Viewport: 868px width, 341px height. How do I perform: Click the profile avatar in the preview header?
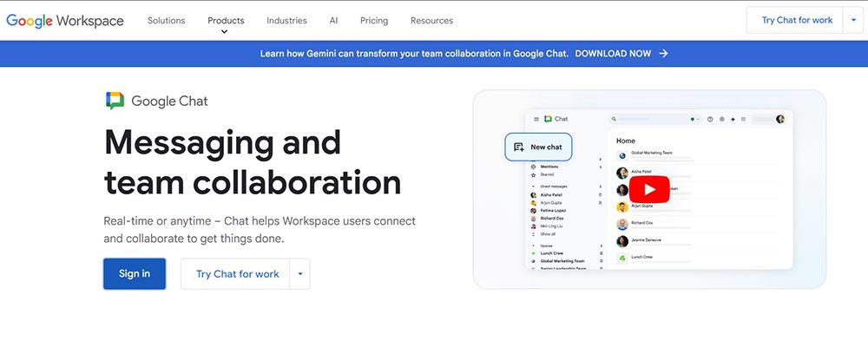(780, 119)
